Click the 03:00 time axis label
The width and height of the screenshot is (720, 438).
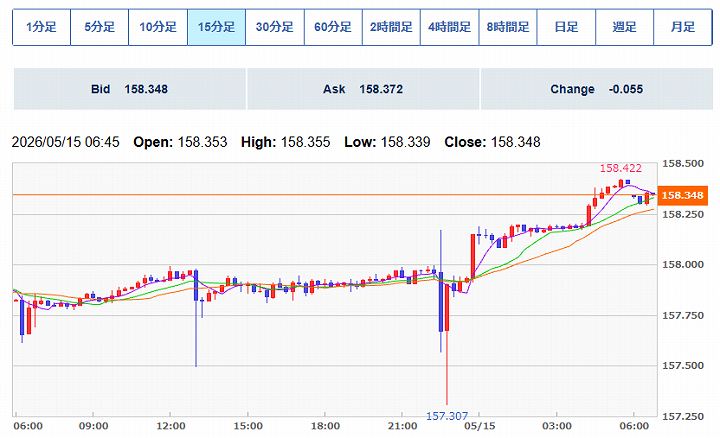click(557, 426)
